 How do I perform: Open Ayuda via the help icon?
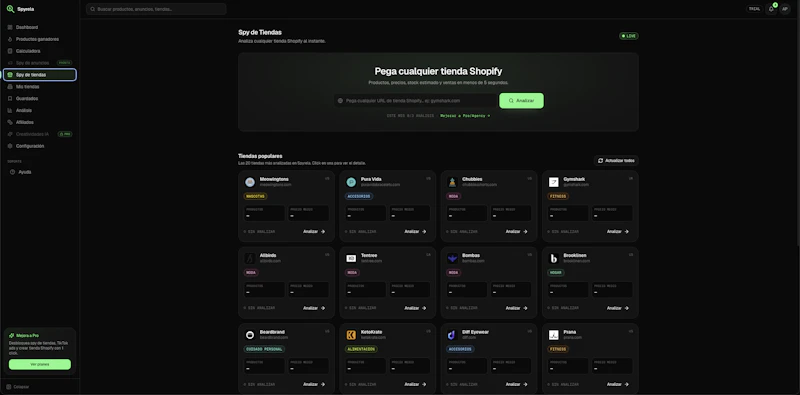click(x=12, y=172)
